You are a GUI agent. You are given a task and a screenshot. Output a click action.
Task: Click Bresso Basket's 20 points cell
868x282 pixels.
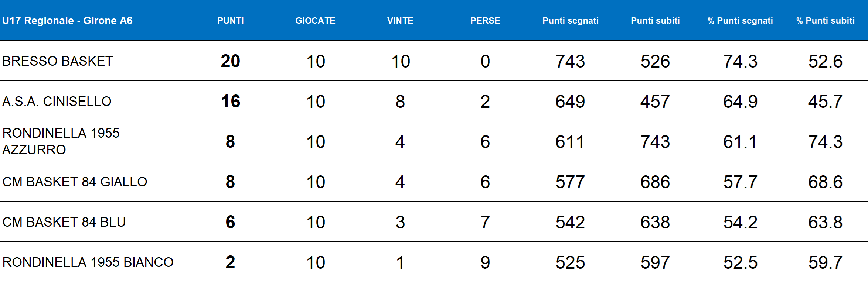click(x=230, y=61)
